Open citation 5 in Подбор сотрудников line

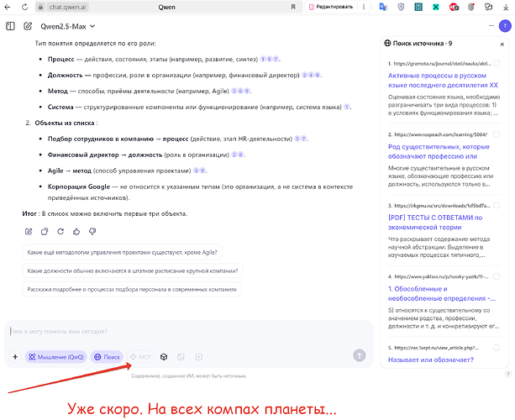[x=297, y=139]
